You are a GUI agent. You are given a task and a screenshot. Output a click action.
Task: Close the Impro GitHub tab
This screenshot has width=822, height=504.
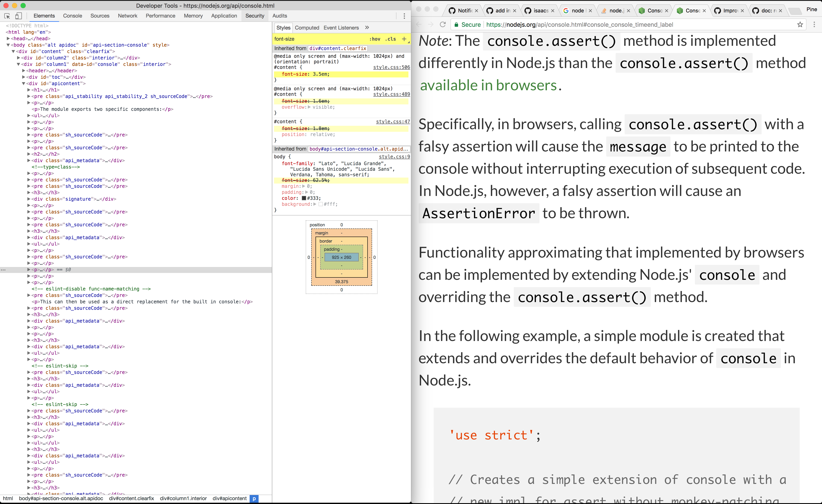[x=742, y=11]
